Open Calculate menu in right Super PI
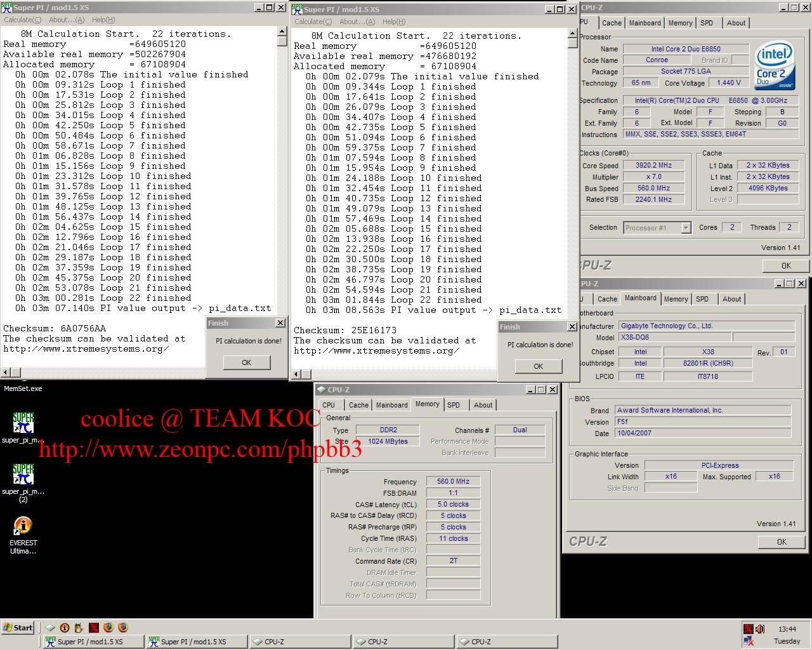812x650 pixels. (313, 22)
